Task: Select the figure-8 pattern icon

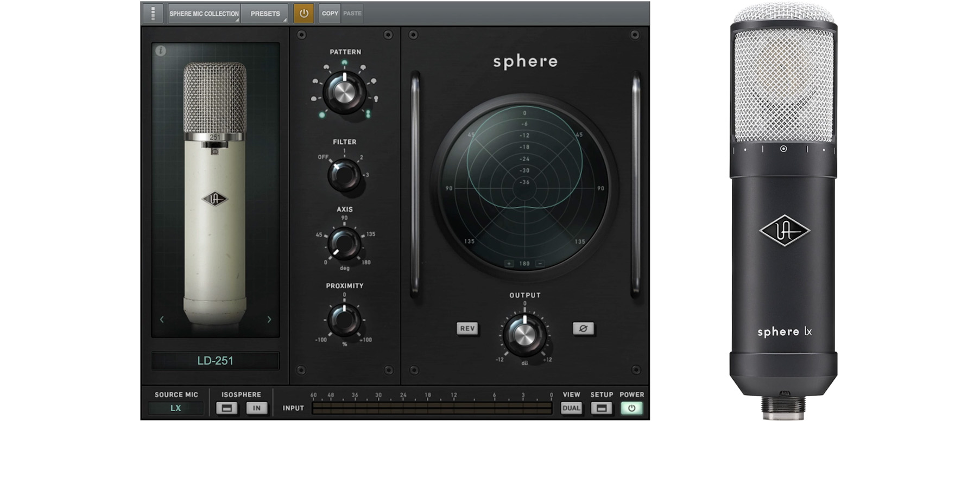Action: tap(369, 114)
